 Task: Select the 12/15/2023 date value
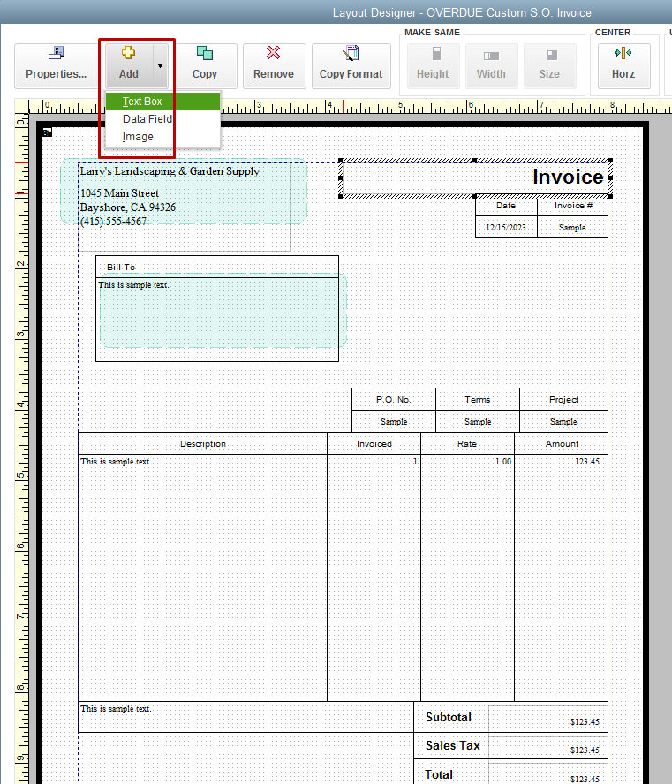(506, 228)
